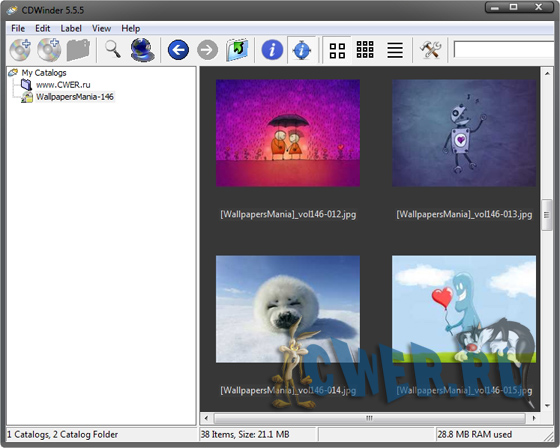This screenshot has width=560, height=448.
Task: Open the View menu
Action: pos(101,28)
